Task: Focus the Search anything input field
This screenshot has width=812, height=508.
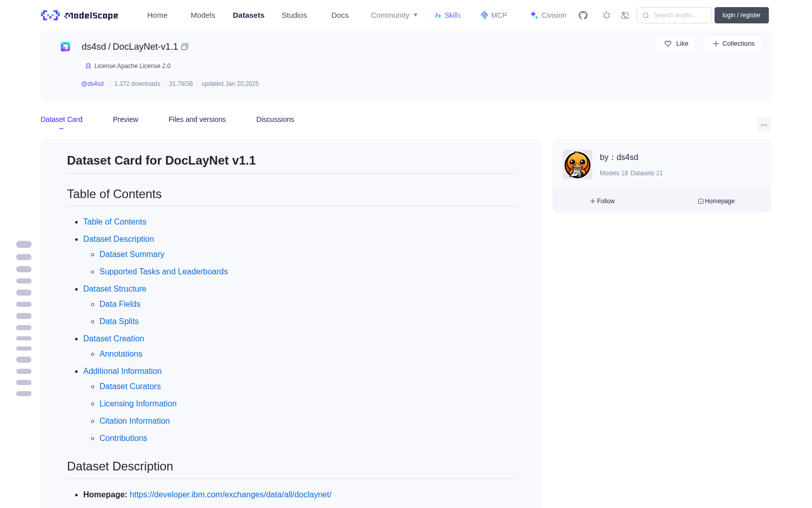Action: coord(674,15)
